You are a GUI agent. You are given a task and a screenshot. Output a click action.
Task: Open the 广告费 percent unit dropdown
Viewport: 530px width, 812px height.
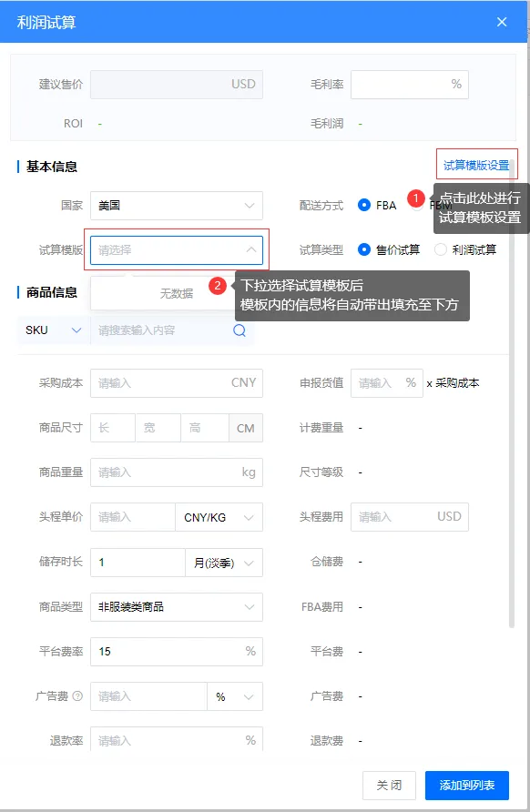pyautogui.click(x=235, y=696)
